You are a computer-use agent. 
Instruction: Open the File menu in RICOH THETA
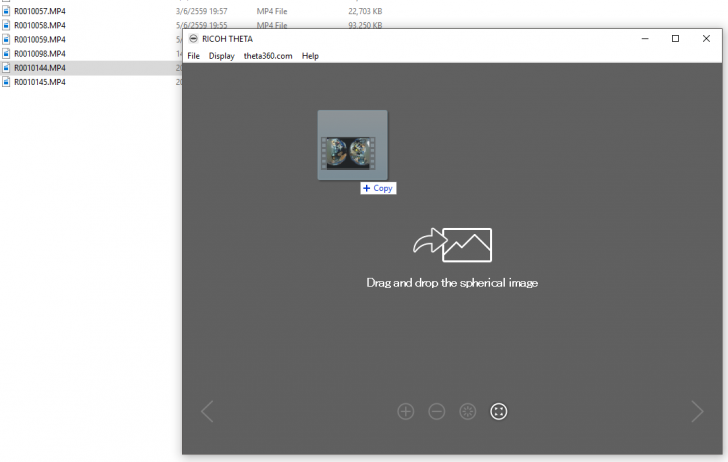(193, 56)
